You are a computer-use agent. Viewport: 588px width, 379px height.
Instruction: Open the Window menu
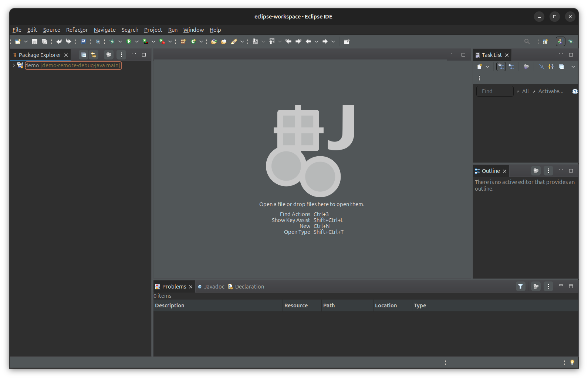(x=193, y=30)
